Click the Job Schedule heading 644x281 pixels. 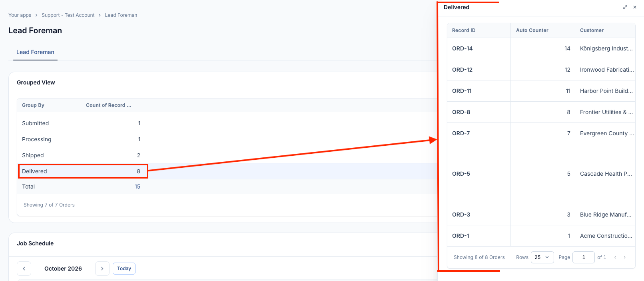(35, 243)
